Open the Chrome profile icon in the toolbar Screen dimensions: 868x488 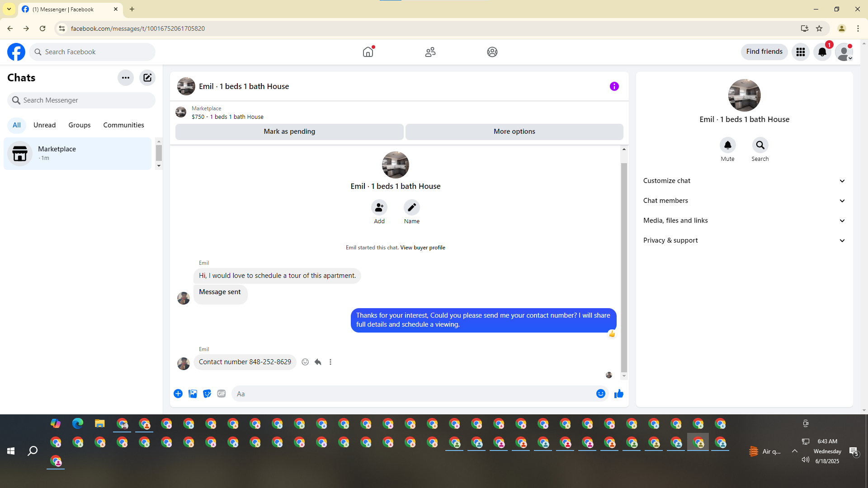click(842, 28)
